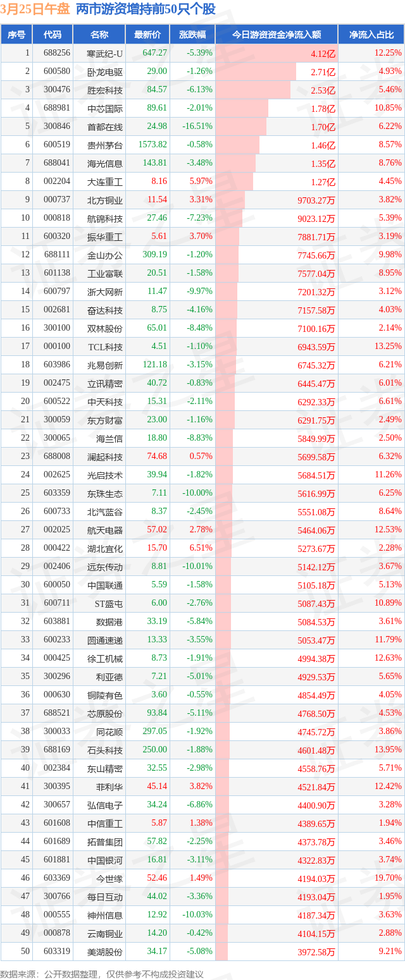Select stock code 002475
Image resolution: width=405 pixels, height=980 pixels.
tap(57, 383)
